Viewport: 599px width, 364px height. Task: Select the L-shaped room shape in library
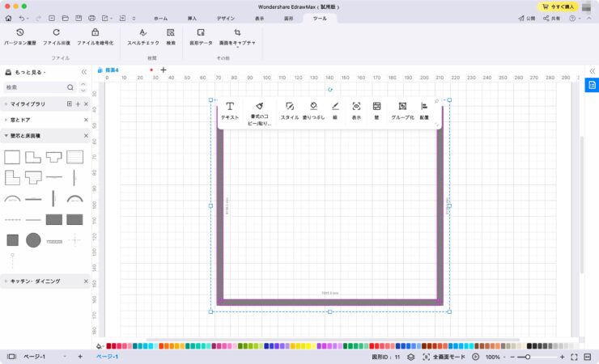tap(33, 157)
